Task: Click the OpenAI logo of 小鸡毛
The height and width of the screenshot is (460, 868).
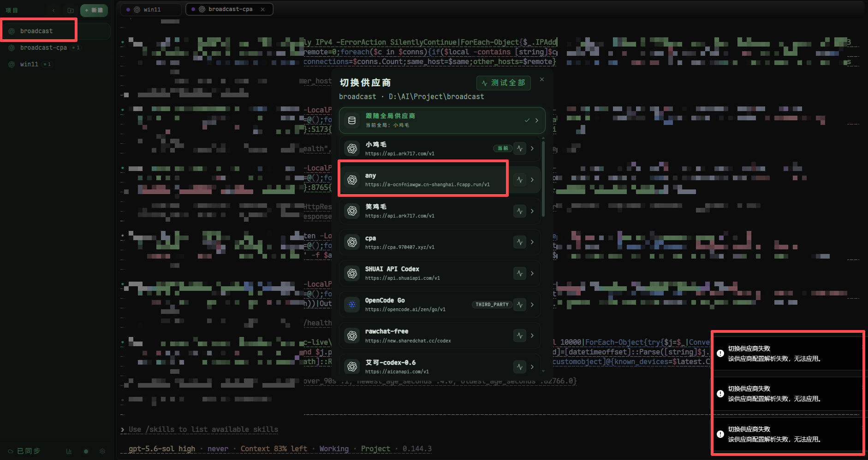Action: (x=352, y=148)
